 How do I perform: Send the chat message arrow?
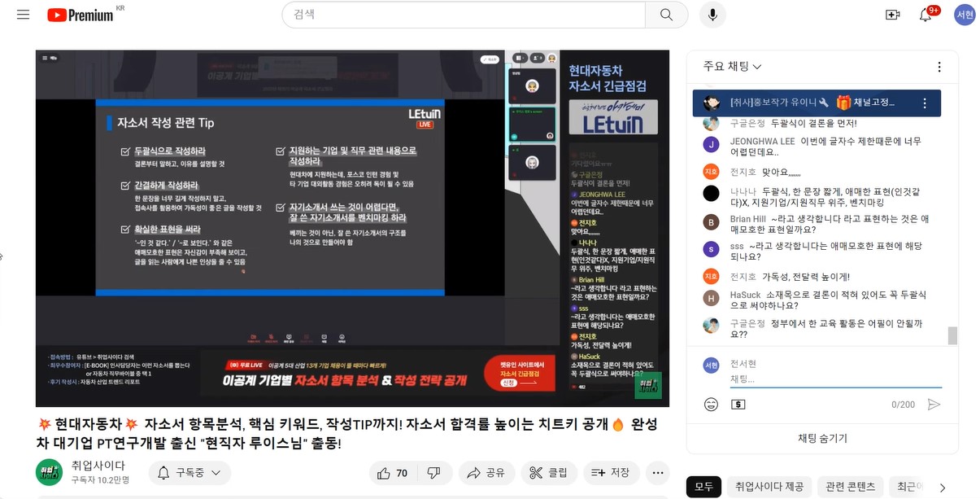click(x=934, y=405)
